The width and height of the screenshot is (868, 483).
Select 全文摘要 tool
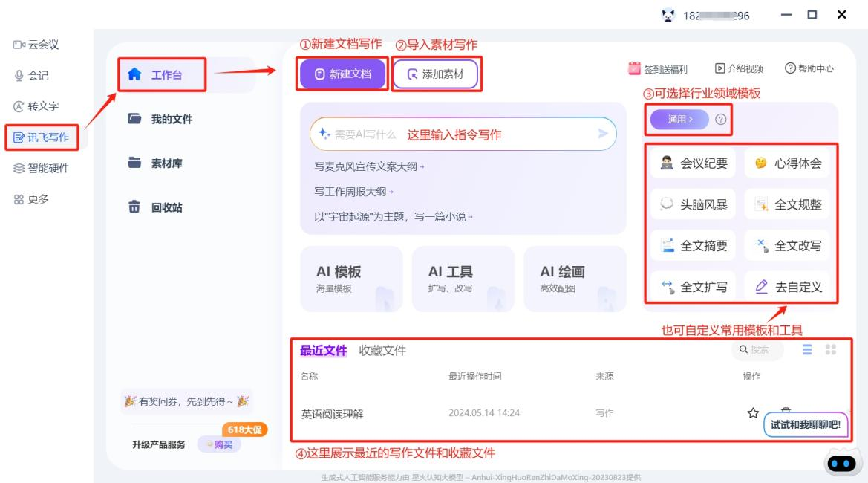(x=693, y=245)
